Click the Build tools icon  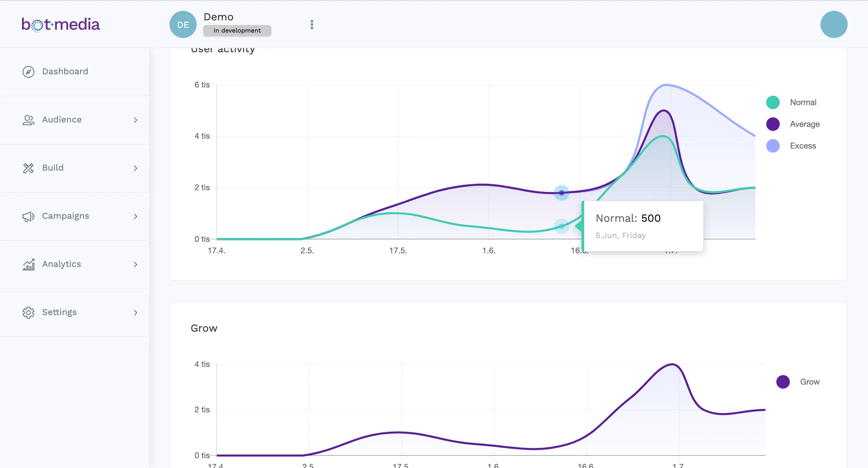[28, 168]
